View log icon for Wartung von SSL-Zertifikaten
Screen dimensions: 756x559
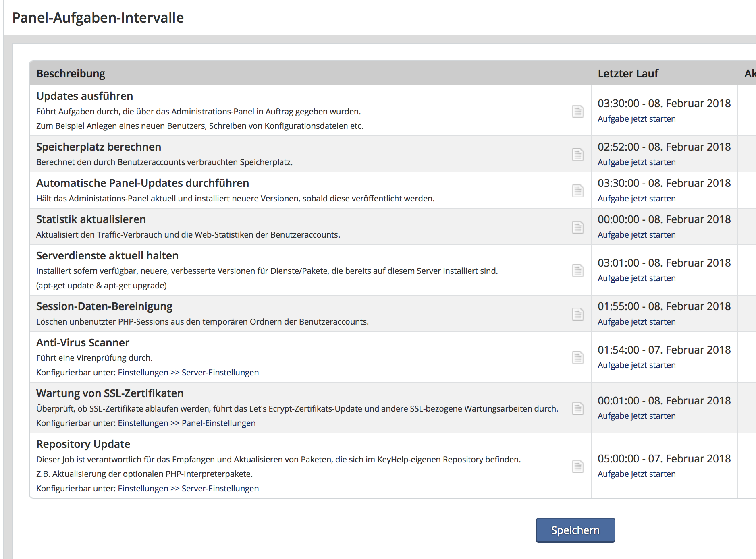tap(577, 408)
